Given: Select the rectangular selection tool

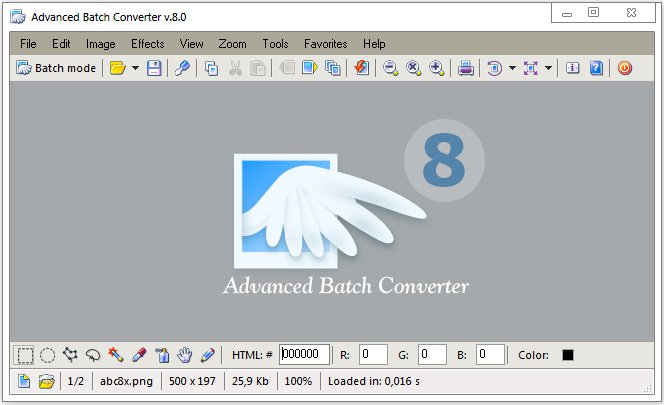Looking at the screenshot, I should point(25,355).
